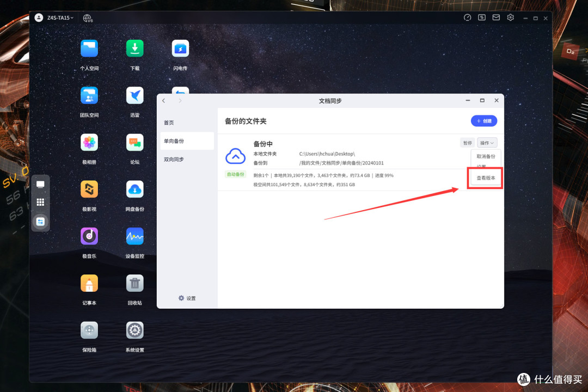Open the 论坛 forum icon

pos(134,143)
